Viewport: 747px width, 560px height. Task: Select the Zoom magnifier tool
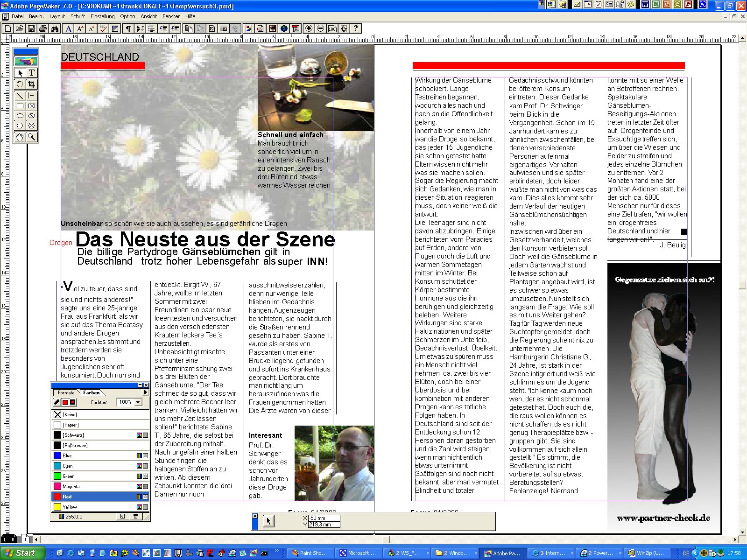[31, 137]
